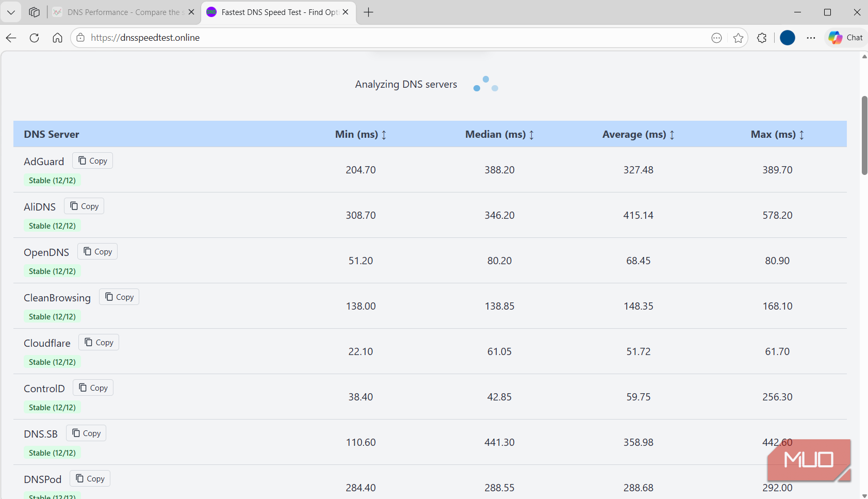The width and height of the screenshot is (868, 499).
Task: Close the Fastest DNS Speed Test tab
Action: tap(346, 12)
